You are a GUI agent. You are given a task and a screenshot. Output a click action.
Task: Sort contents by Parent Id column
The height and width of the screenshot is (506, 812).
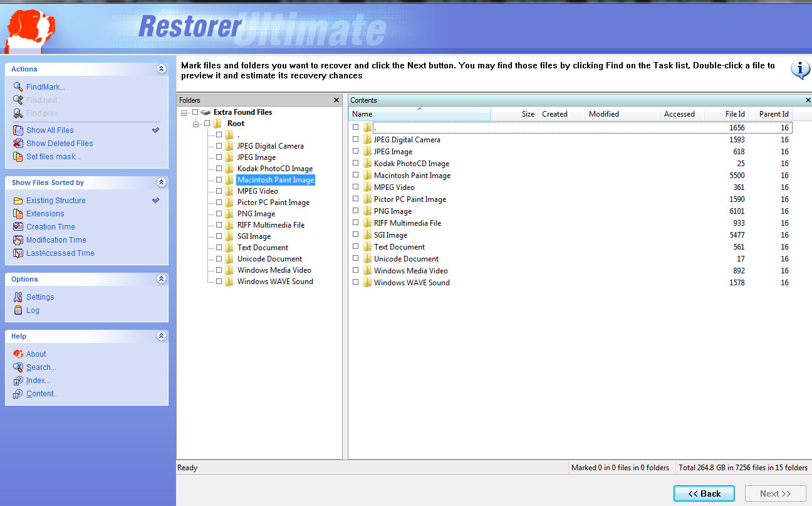click(x=771, y=114)
